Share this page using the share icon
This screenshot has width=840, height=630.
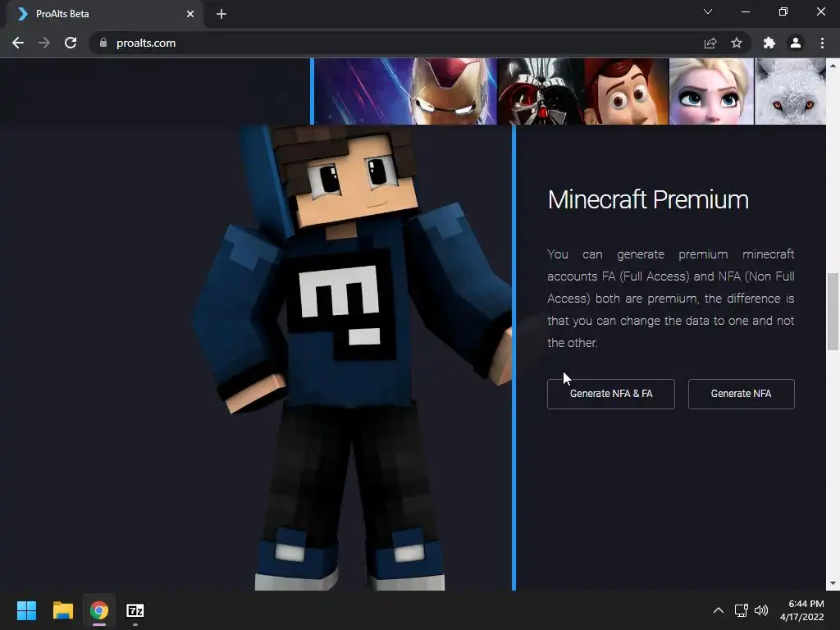click(x=710, y=43)
